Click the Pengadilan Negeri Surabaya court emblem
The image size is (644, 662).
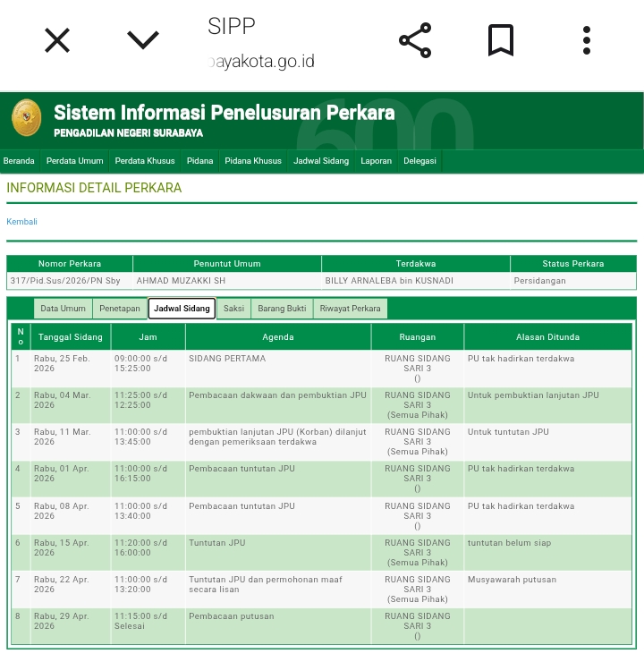click(27, 119)
